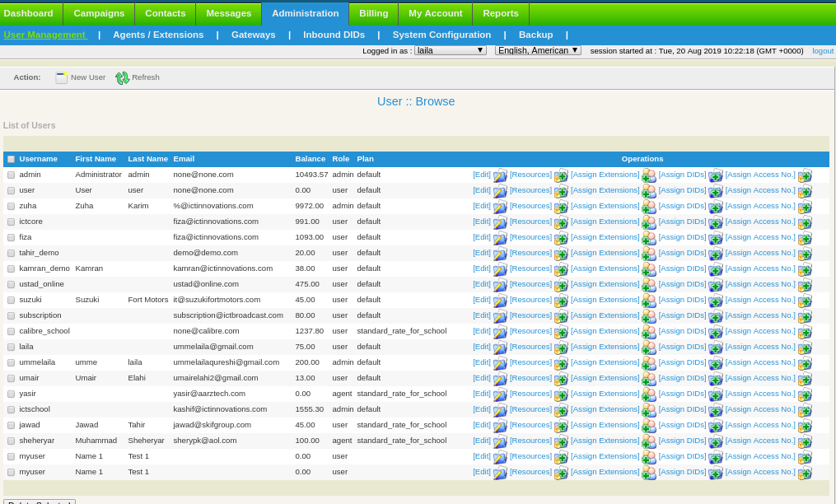Click the Resources icon in the user row
This screenshot has width=836, height=504.
tap(561, 191)
